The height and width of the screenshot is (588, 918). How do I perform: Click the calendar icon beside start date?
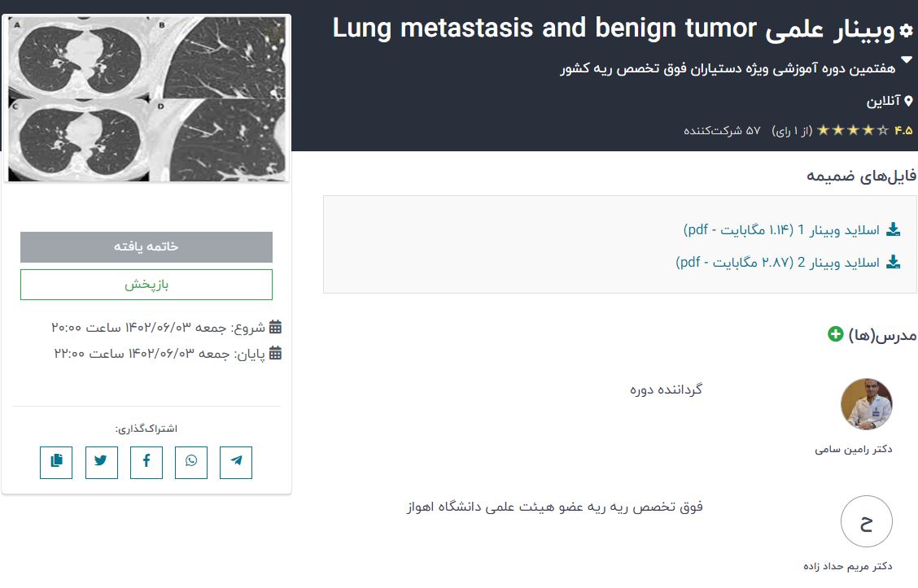(x=275, y=328)
